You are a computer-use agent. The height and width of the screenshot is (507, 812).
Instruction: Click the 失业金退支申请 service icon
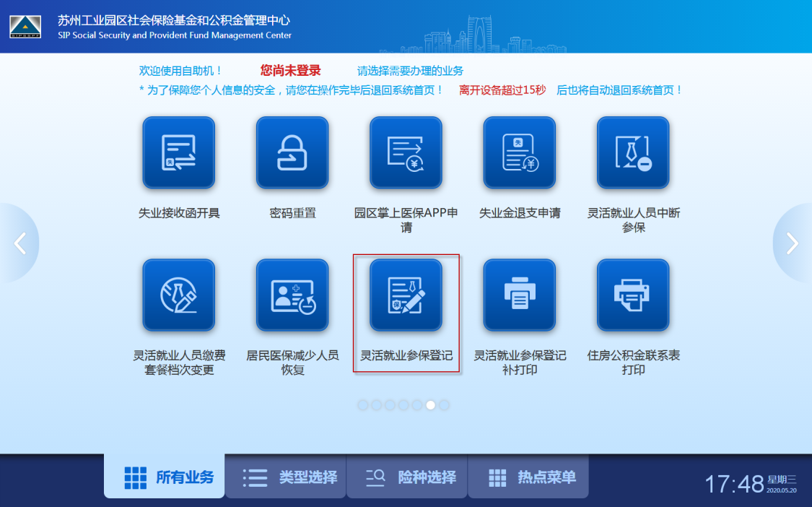pos(519,152)
